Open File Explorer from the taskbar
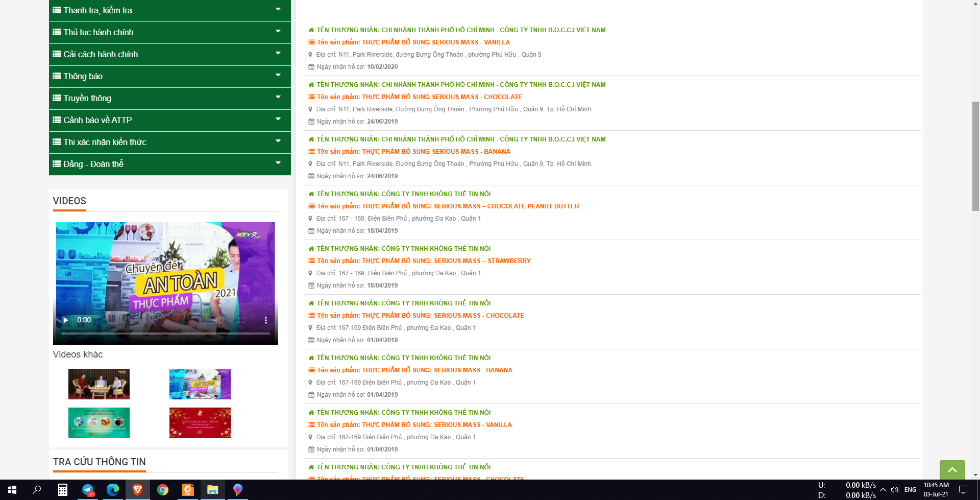This screenshot has height=500, width=980. pyautogui.click(x=213, y=490)
